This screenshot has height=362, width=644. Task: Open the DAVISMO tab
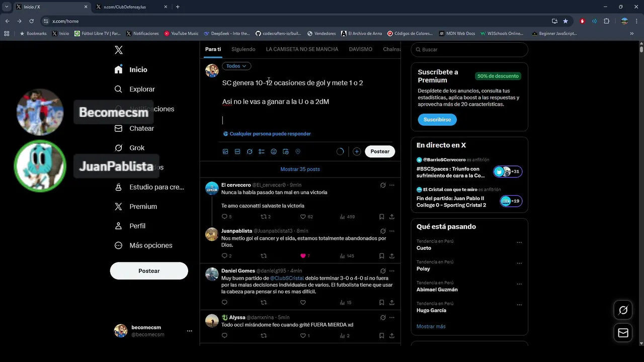click(361, 49)
